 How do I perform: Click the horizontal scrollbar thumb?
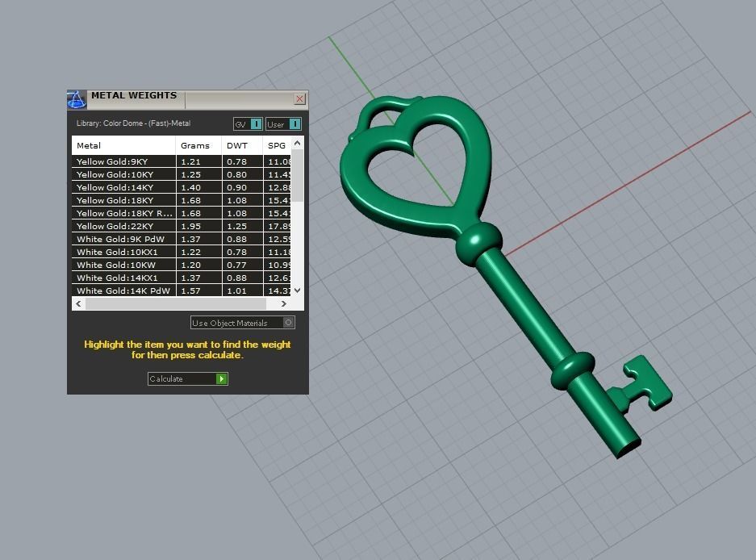click(176, 303)
